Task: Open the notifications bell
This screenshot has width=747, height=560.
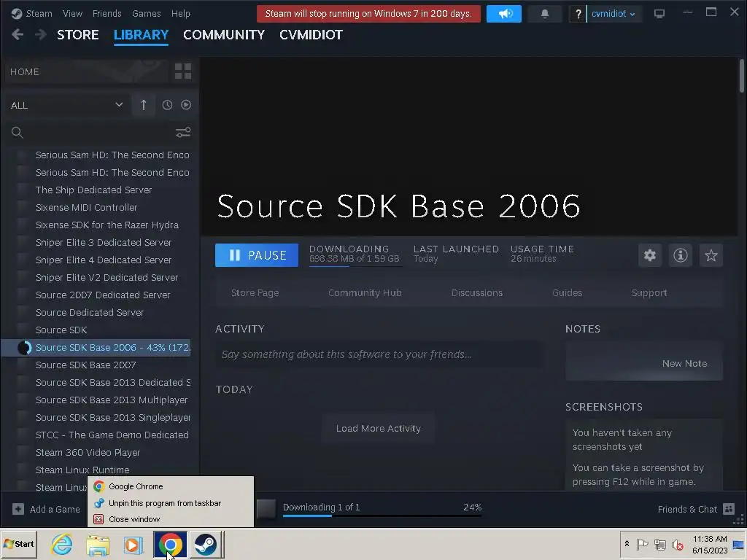Action: click(544, 14)
